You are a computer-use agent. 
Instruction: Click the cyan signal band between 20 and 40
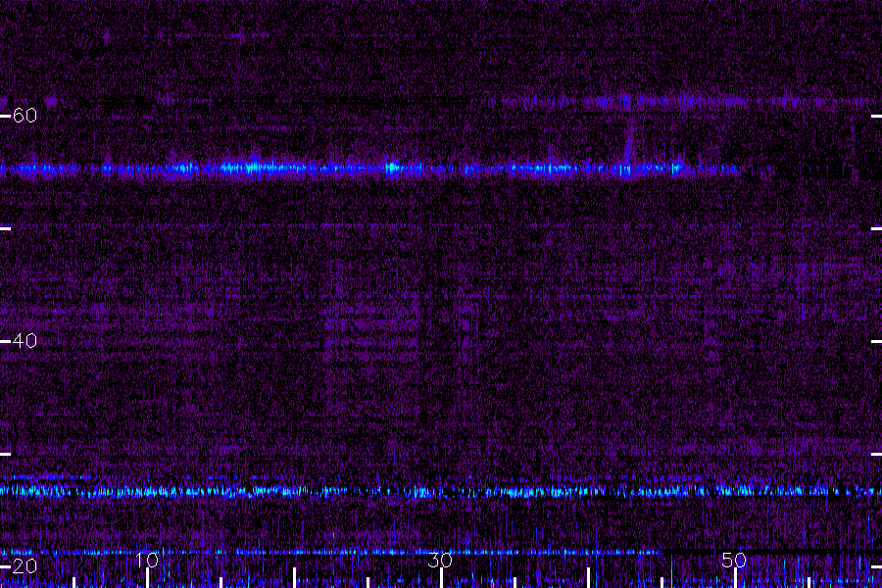(441, 491)
